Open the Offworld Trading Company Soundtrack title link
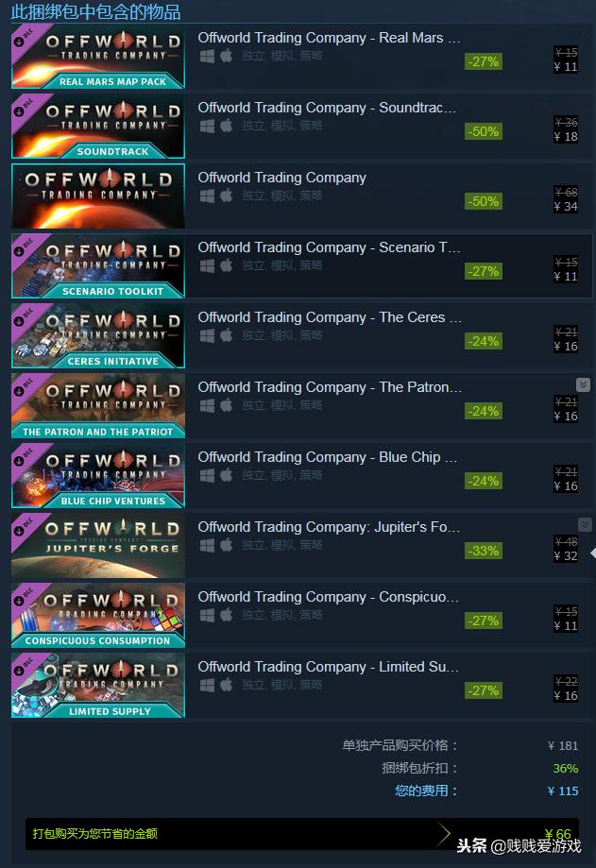596x868 pixels. click(327, 108)
